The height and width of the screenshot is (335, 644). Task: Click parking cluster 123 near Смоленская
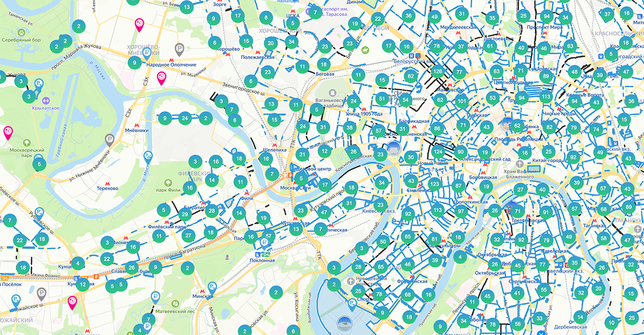[x=434, y=184]
